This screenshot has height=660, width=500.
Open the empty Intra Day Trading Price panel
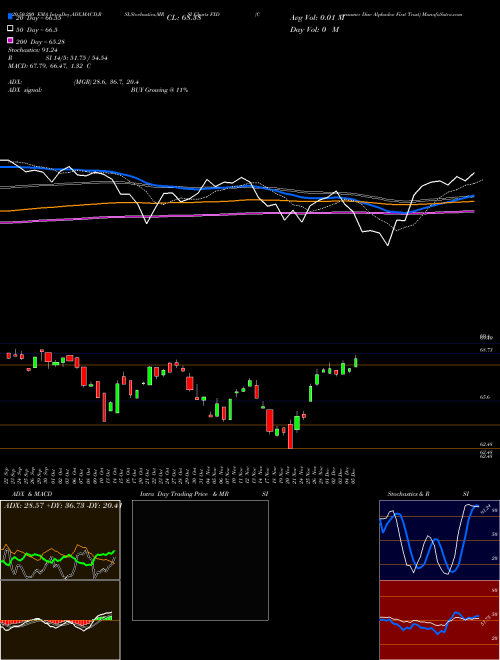coord(200,560)
